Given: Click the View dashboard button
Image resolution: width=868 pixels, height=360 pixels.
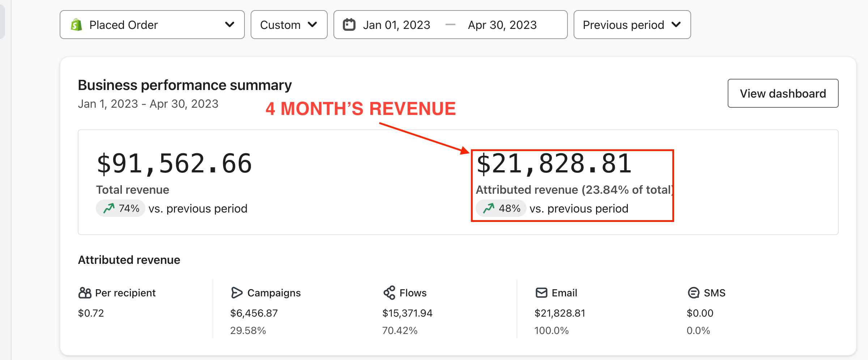Looking at the screenshot, I should point(783,93).
